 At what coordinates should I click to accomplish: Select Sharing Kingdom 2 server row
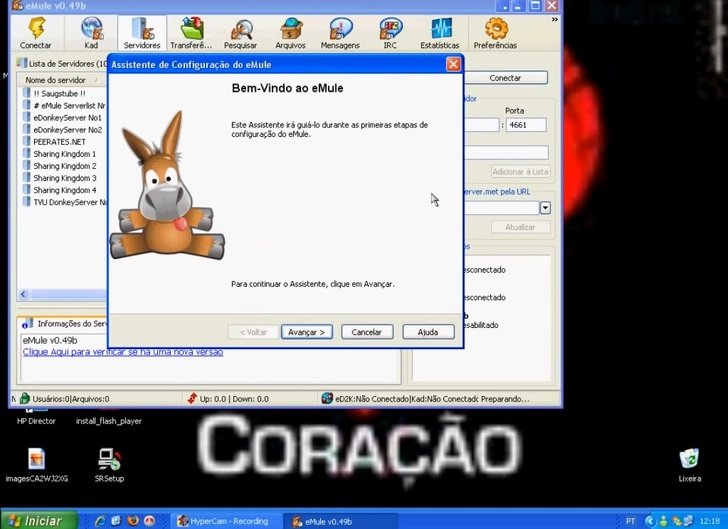pyautogui.click(x=64, y=166)
